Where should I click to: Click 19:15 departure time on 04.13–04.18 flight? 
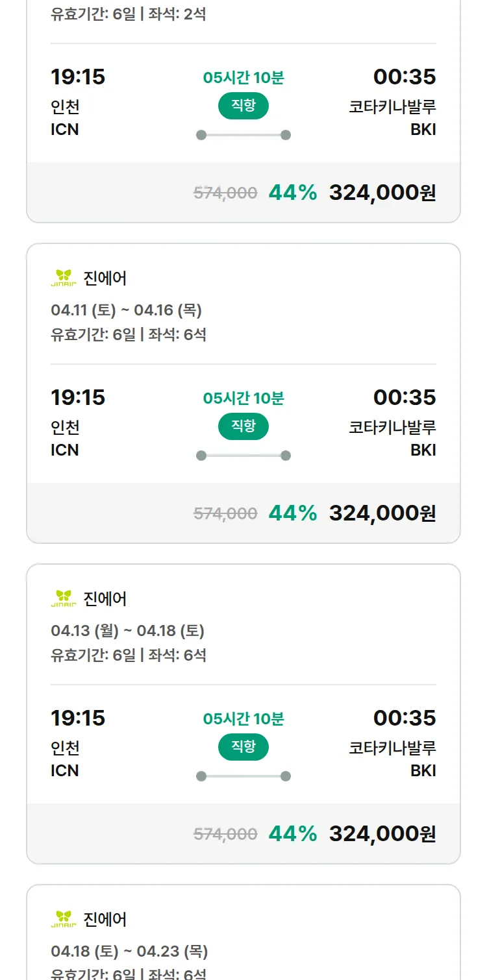(78, 718)
